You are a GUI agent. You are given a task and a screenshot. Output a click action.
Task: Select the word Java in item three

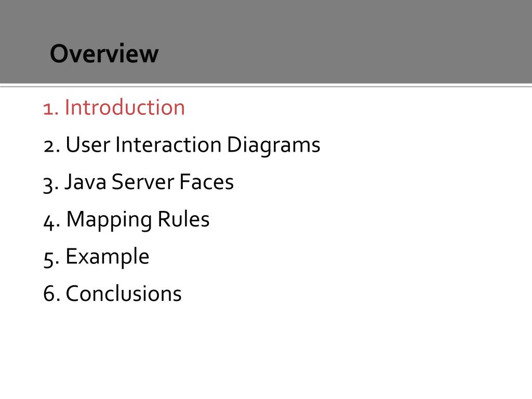click(x=86, y=182)
